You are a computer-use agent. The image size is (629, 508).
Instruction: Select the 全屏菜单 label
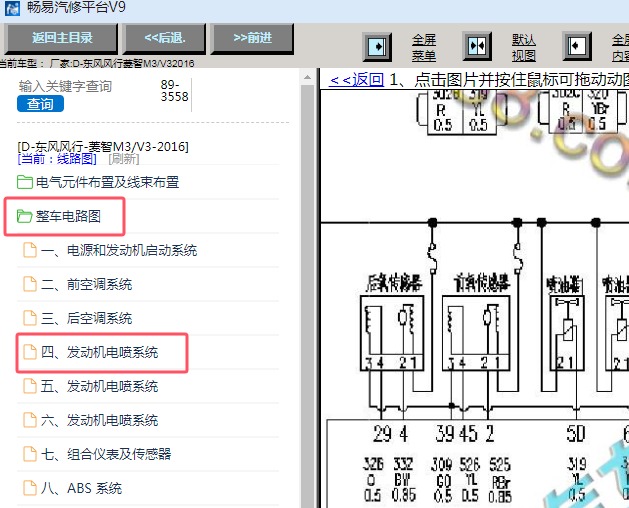tap(424, 47)
